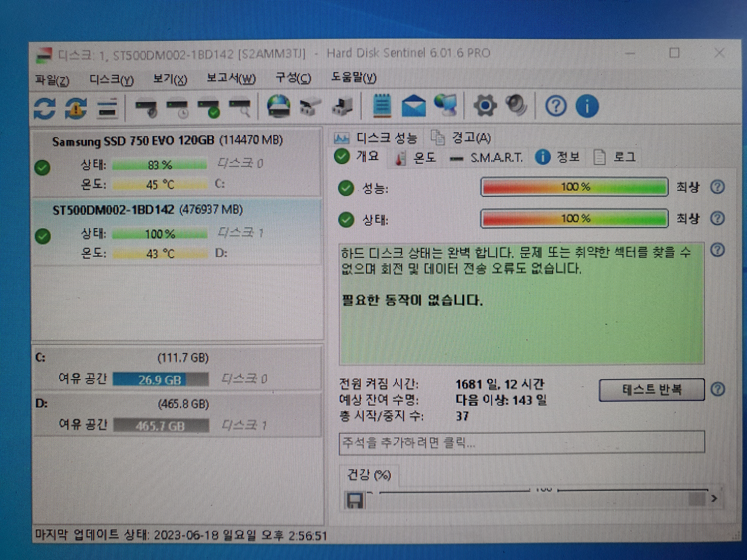Screen dimensions: 747x560
Task: Click the refresh icon with yellow warning triangle
Action: [76, 108]
